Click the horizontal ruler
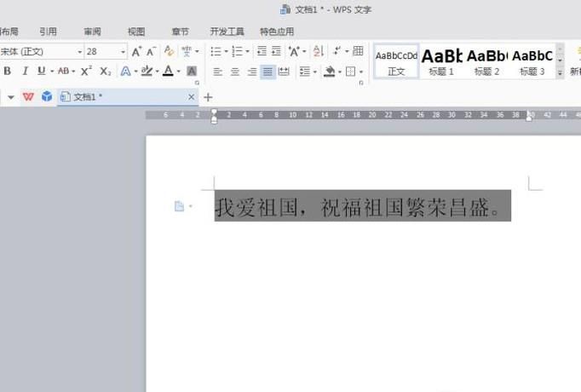The height and width of the screenshot is (392, 581). point(363,115)
